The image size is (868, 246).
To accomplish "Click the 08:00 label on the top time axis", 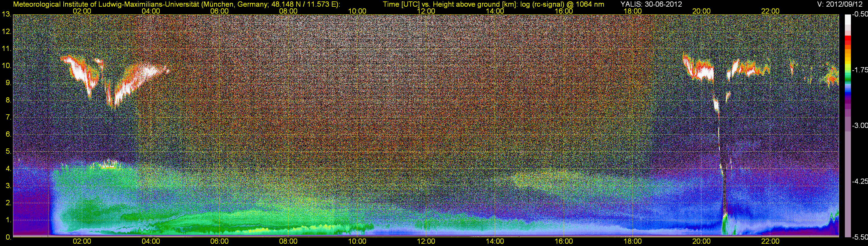I will pyautogui.click(x=288, y=11).
